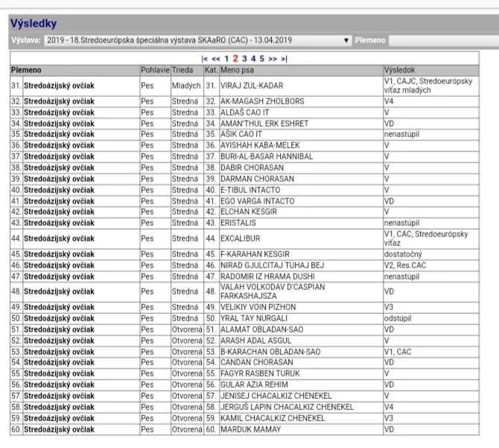Select current page 2 link
Screen dimensions: 499x448
point(235,59)
